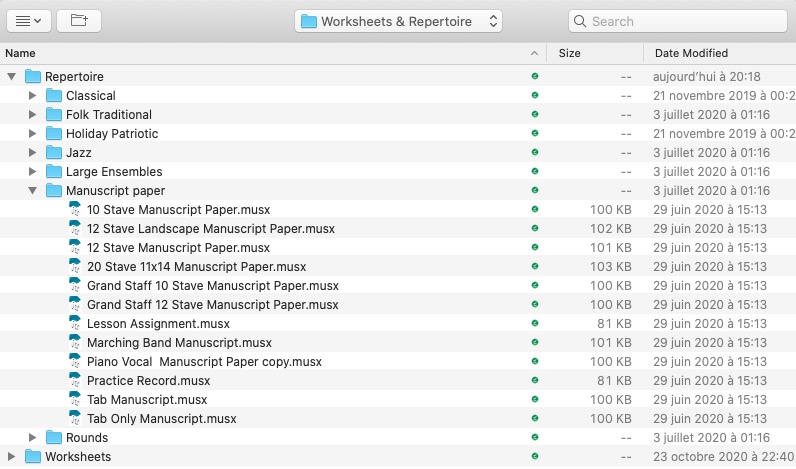796x469 pixels.
Task: Open the list view options dropdown
Action: click(x=27, y=20)
